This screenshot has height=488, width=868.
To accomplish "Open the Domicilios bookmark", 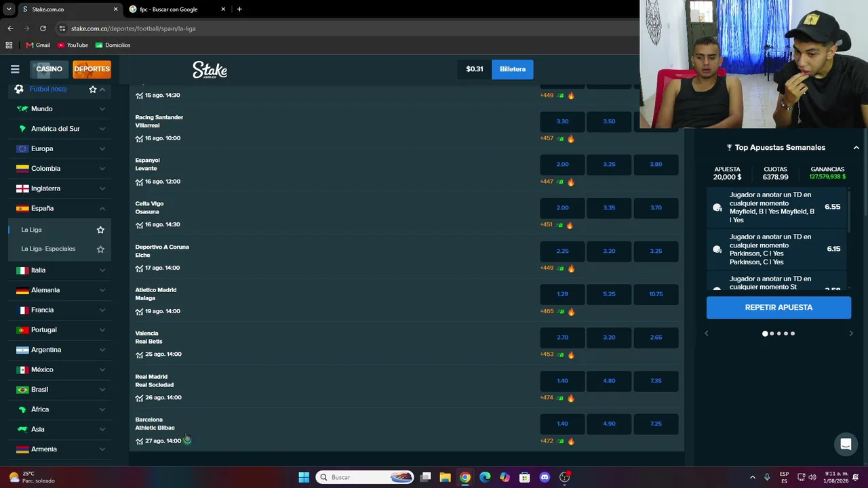I will (113, 45).
